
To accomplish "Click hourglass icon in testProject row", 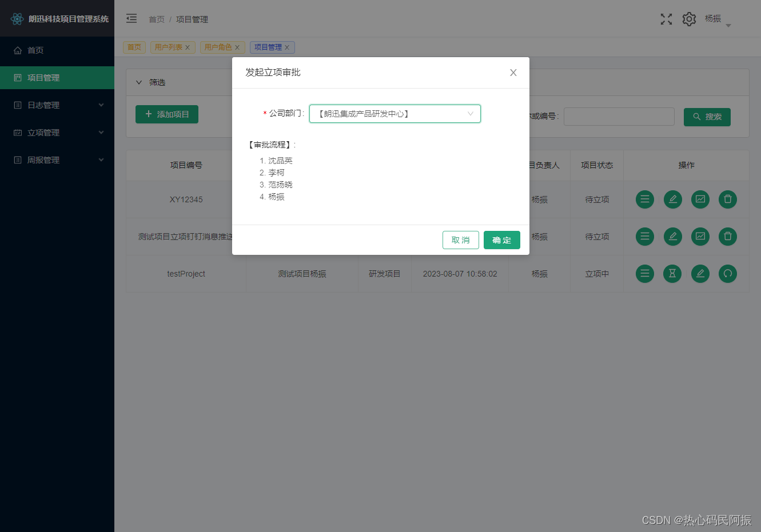I will point(672,274).
